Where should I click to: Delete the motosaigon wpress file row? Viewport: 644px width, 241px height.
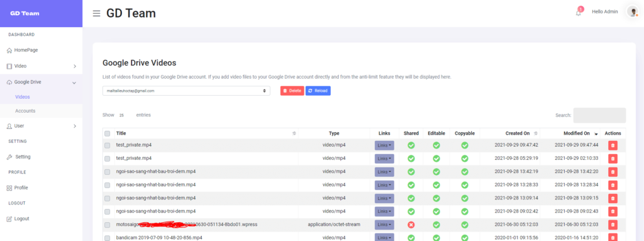point(613,225)
